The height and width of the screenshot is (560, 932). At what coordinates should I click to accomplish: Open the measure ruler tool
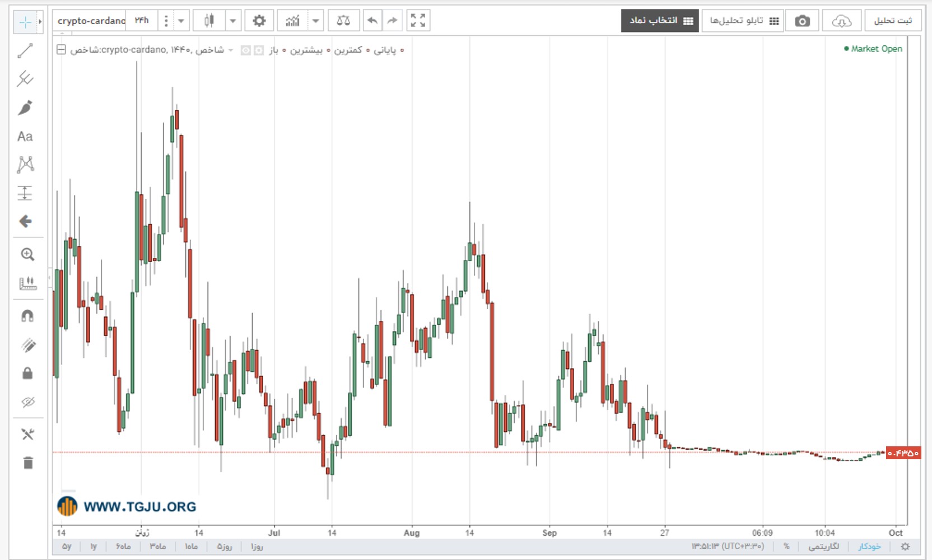tap(27, 283)
